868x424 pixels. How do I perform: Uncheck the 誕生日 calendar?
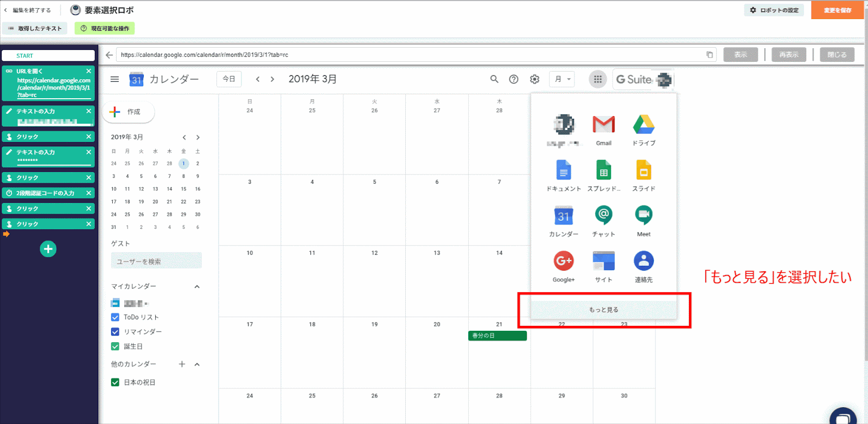pos(115,346)
